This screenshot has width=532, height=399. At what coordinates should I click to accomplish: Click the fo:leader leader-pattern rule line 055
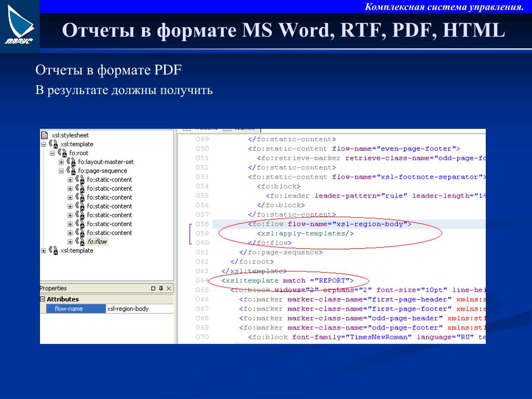coord(376,196)
